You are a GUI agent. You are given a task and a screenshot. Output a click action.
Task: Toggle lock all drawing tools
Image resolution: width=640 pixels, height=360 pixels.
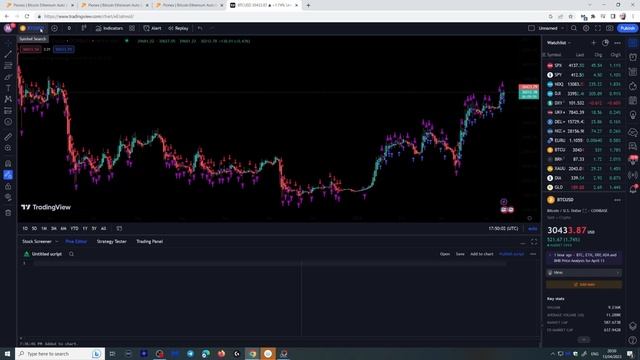coord(8,186)
